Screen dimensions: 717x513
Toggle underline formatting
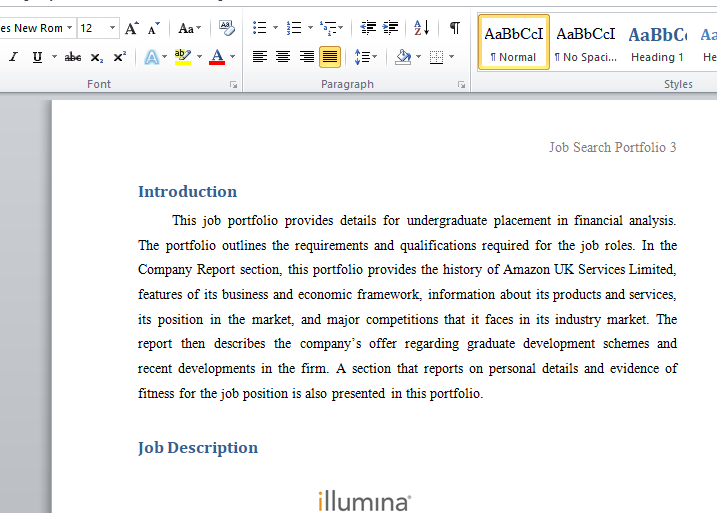point(37,57)
